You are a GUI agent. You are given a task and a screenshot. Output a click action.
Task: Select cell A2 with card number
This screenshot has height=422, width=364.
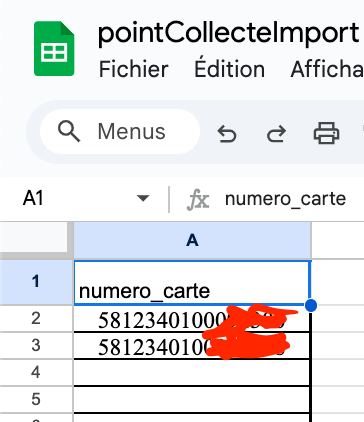tap(192, 319)
